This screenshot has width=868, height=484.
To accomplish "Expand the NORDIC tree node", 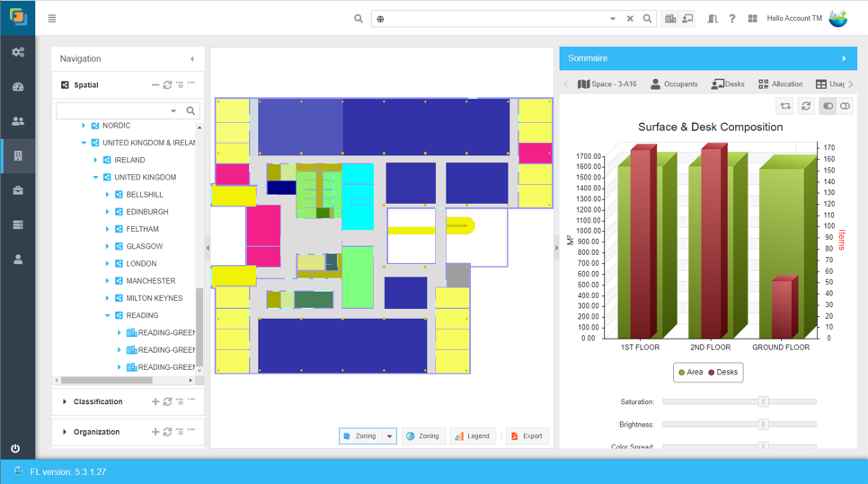I will point(84,126).
